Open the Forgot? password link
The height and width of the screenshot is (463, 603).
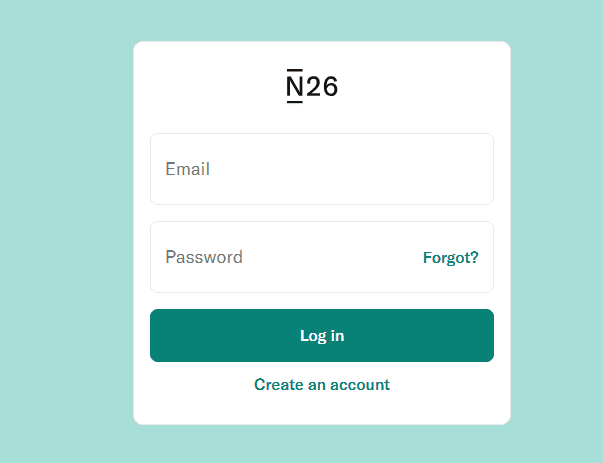[x=450, y=258]
